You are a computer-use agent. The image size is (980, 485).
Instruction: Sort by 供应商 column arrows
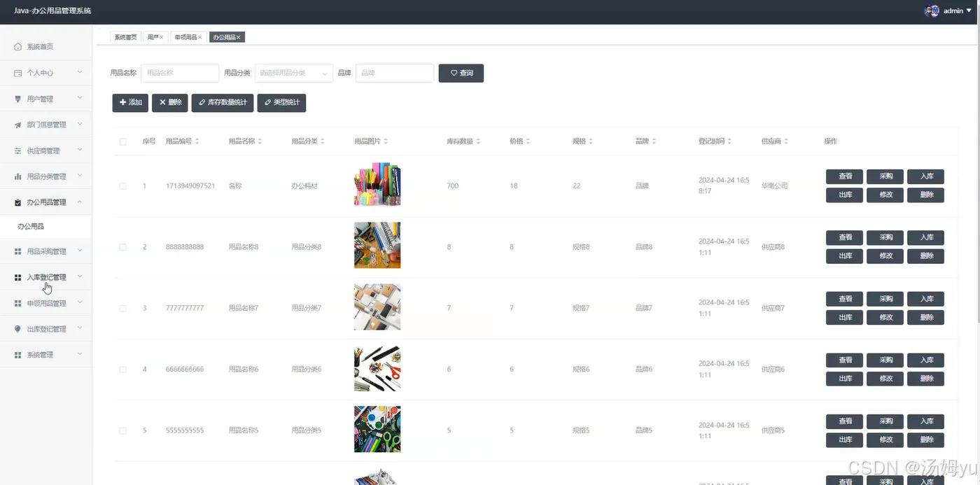785,141
